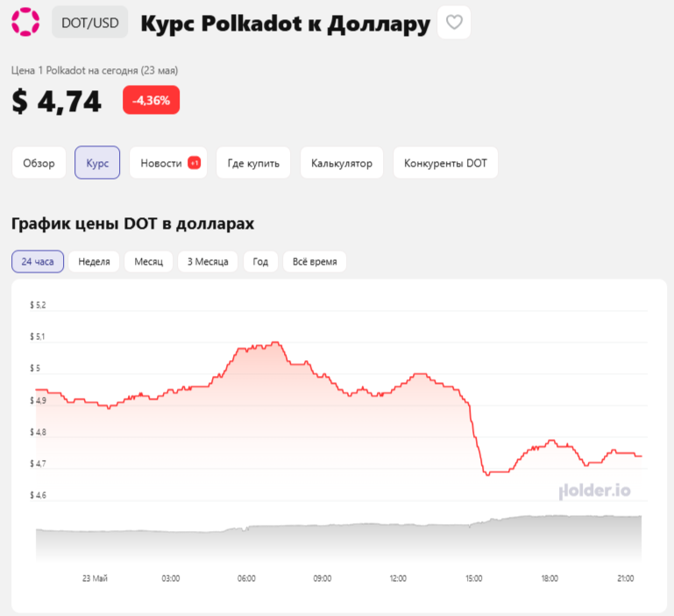Screen dimensions: 674x616
Task: Click the $ 4,6 axis label
Action: tap(38, 495)
